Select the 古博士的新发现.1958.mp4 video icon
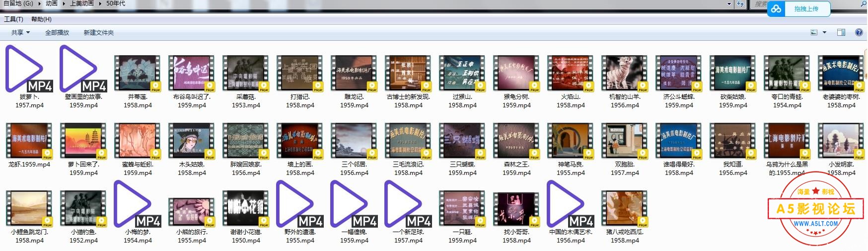Image resolution: width=868 pixels, height=251 pixels. 408,74
